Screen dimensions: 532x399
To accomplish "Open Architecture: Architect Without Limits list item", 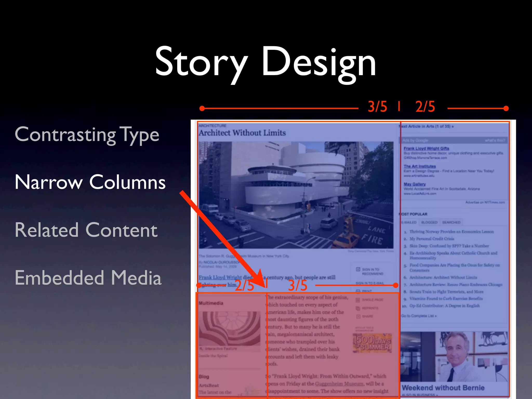I will 443,277.
